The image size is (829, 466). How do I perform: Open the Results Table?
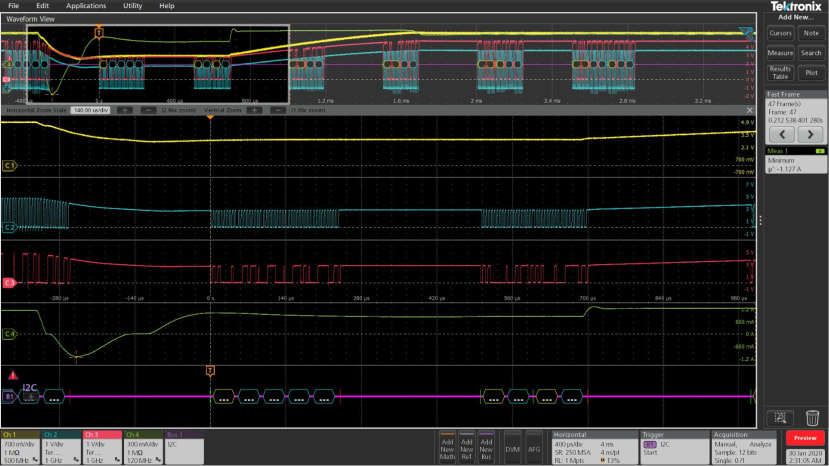780,72
